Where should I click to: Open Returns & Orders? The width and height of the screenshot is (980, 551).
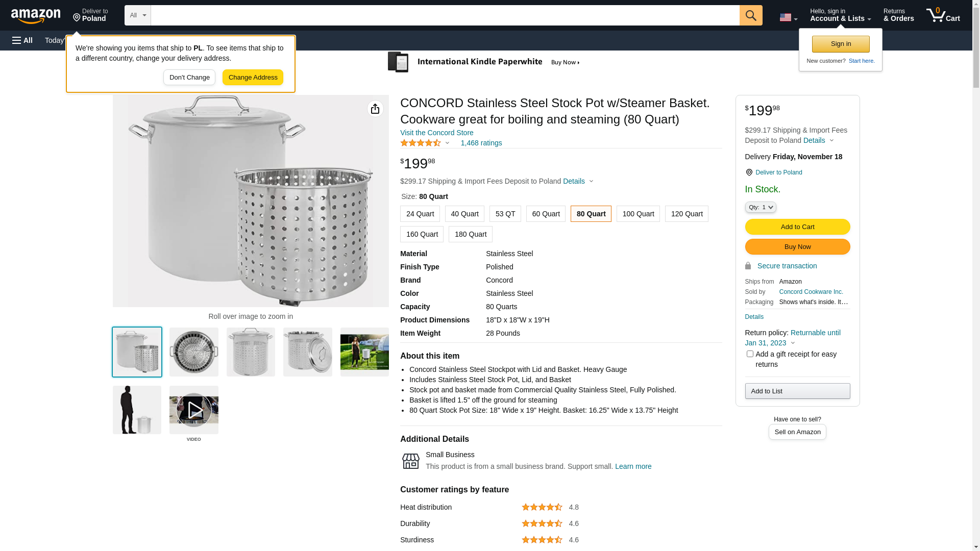[x=898, y=15]
